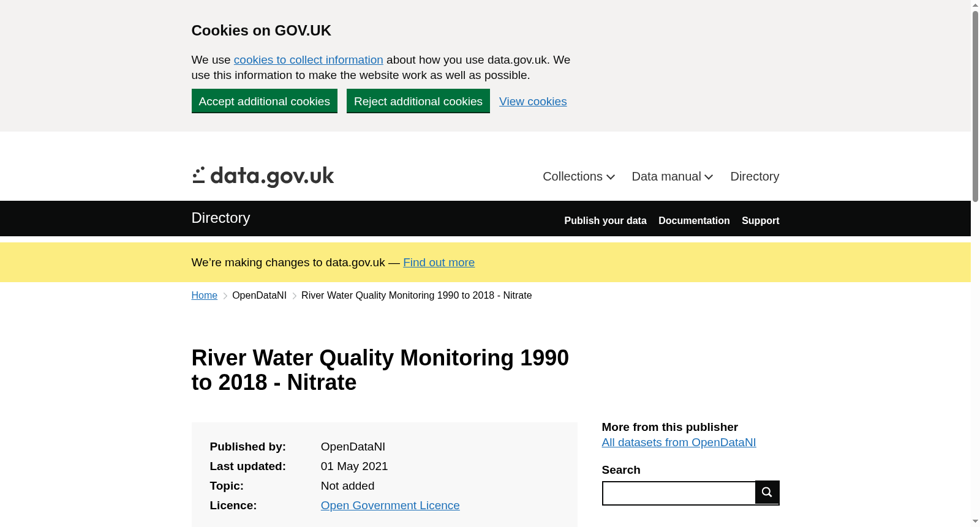
Task: Open the Documentation link
Action: pos(694,220)
